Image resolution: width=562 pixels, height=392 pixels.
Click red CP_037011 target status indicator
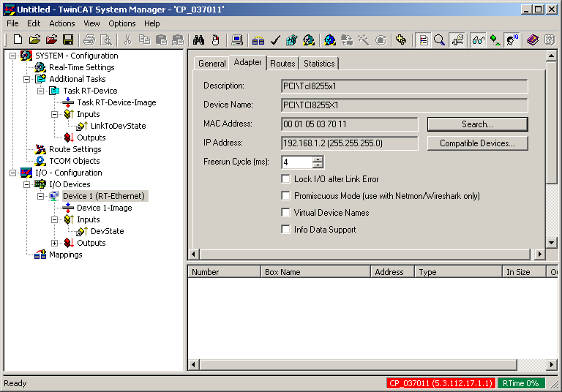[x=441, y=383]
